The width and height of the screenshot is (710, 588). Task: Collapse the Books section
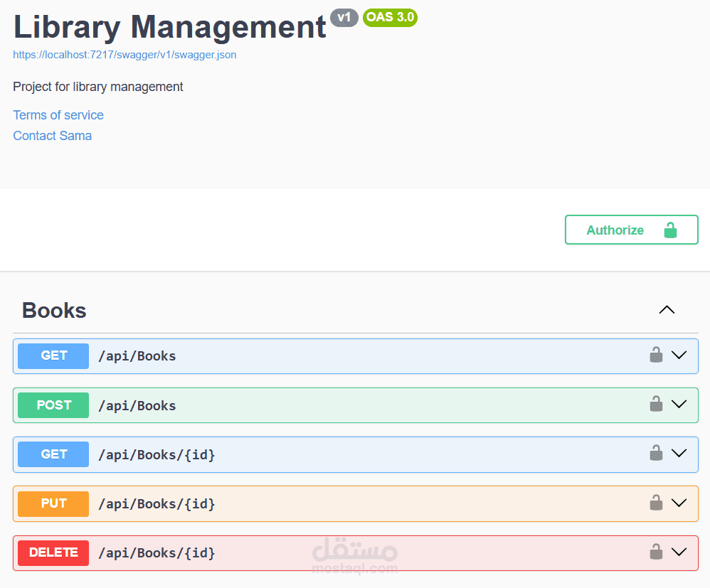coord(667,310)
